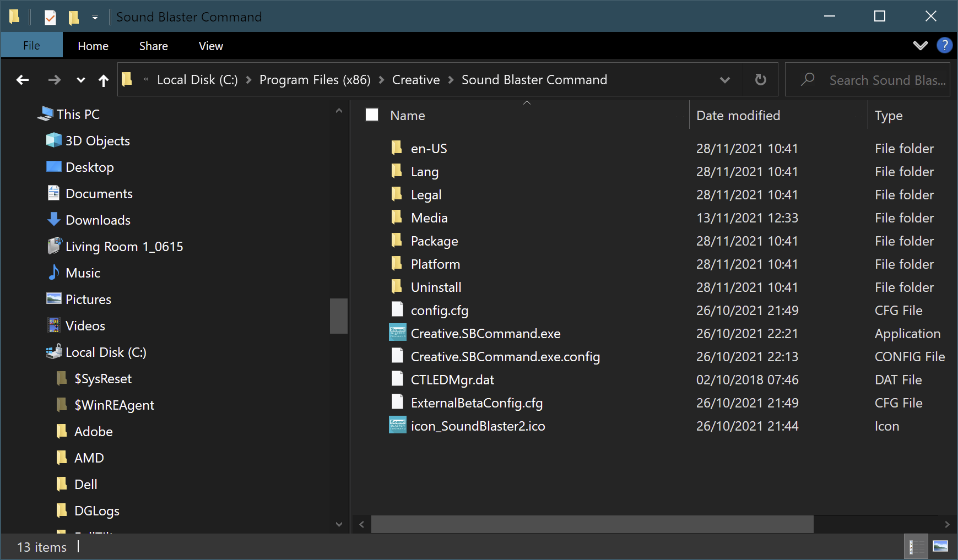Open Pictures in navigation pane
Screen dimensions: 958x560
coord(88,300)
